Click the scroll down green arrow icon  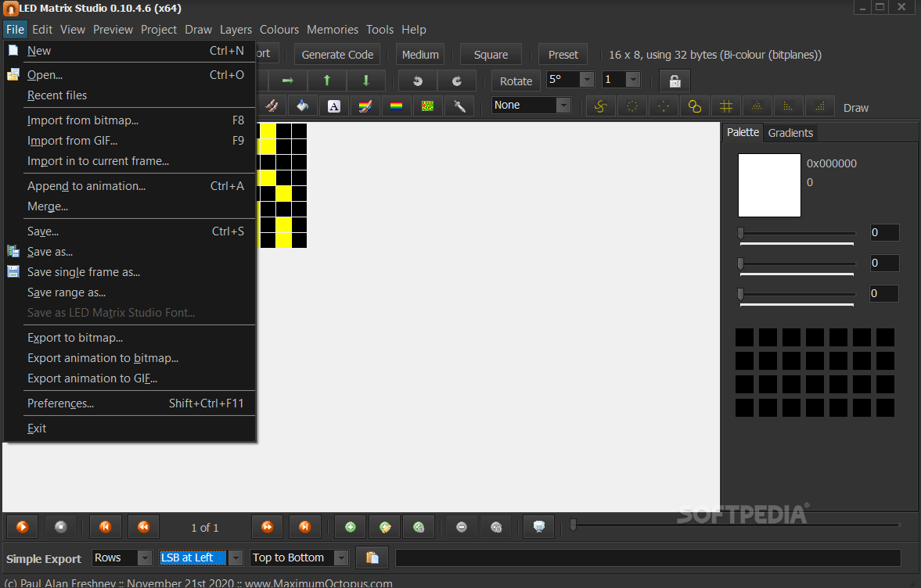coord(366,81)
